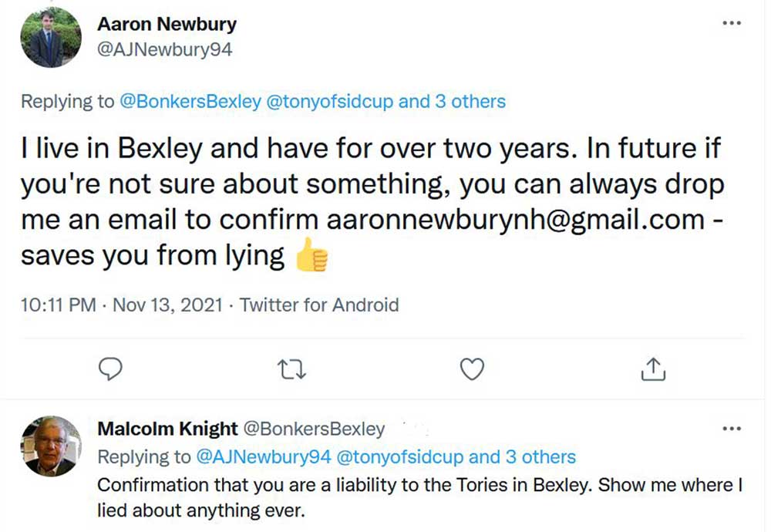Expand "and 3 others" in first tweet
This screenshot has height=532, width=771.
pyautogui.click(x=452, y=101)
